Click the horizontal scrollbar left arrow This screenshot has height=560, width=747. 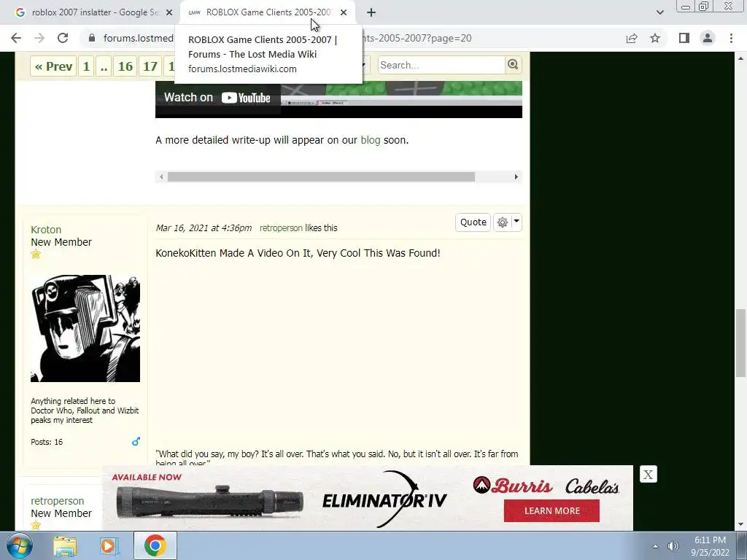pyautogui.click(x=161, y=176)
